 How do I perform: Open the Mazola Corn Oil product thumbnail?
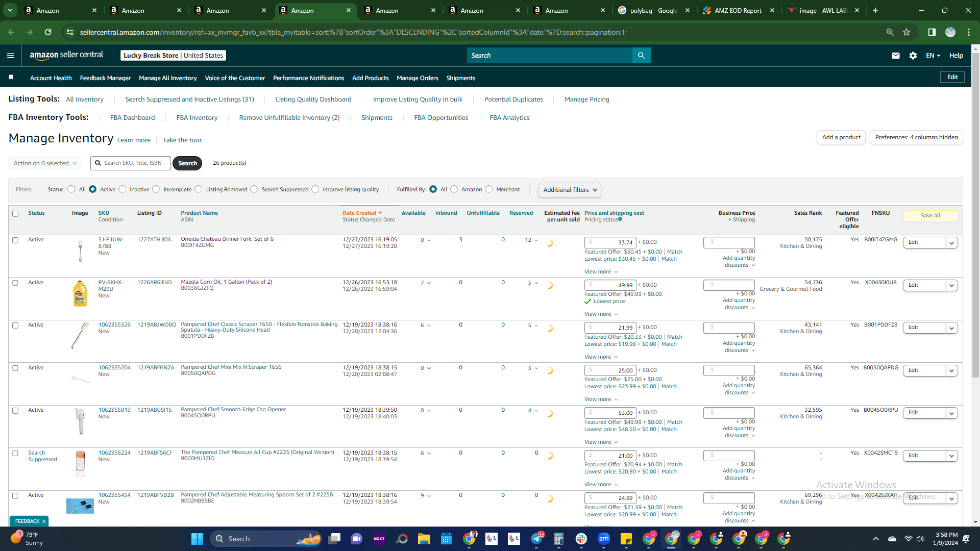point(80,294)
